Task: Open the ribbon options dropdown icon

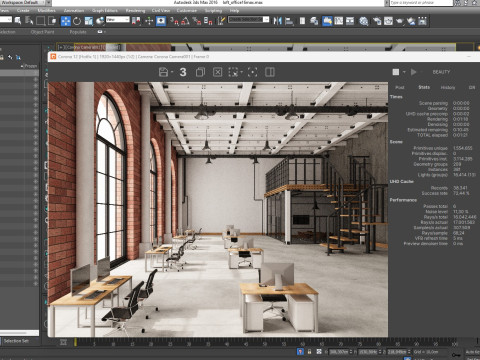Action: [x=101, y=32]
